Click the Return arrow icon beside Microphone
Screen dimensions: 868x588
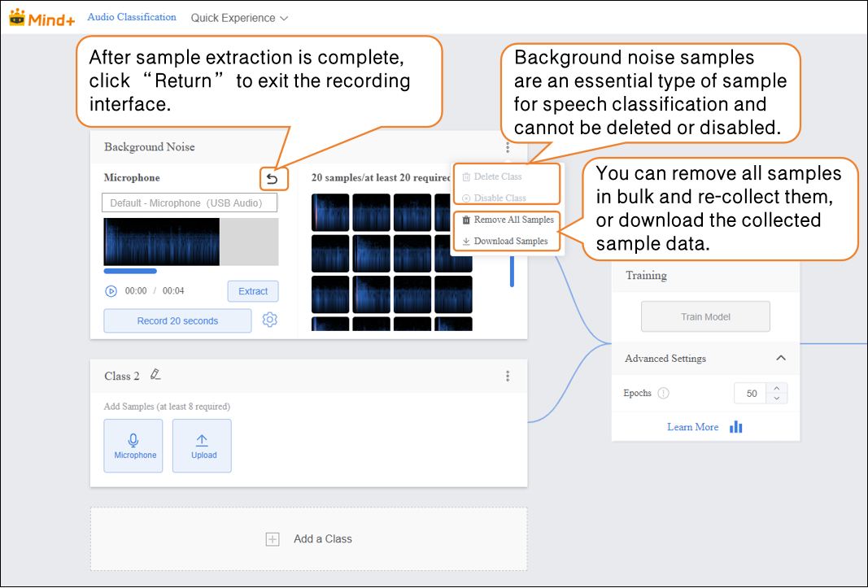273,178
